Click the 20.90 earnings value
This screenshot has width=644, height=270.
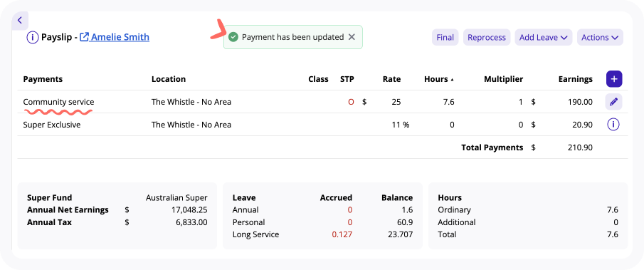point(582,125)
